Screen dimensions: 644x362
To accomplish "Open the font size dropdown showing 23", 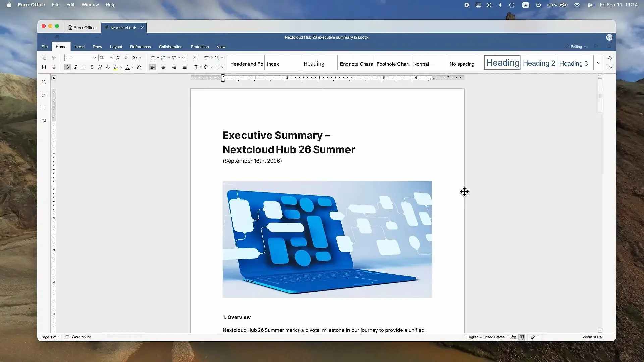I will (x=106, y=58).
